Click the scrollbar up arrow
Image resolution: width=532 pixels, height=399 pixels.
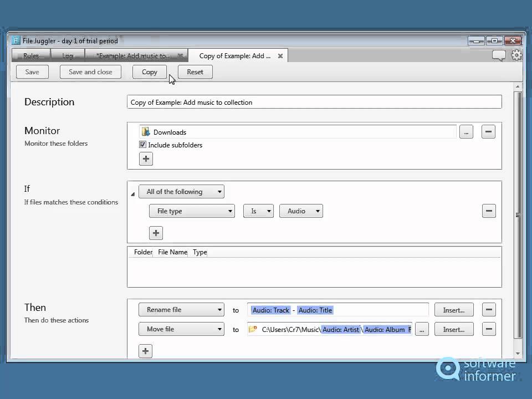pos(518,86)
